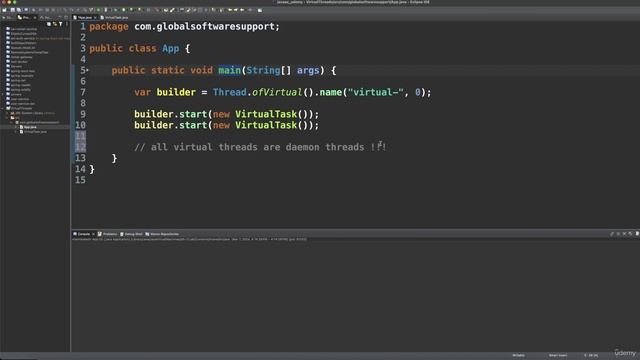Viewport: 640px width, 360px height.
Task: Click 'com.globalsoftwaresupport' in package declaration
Action: 204,27
